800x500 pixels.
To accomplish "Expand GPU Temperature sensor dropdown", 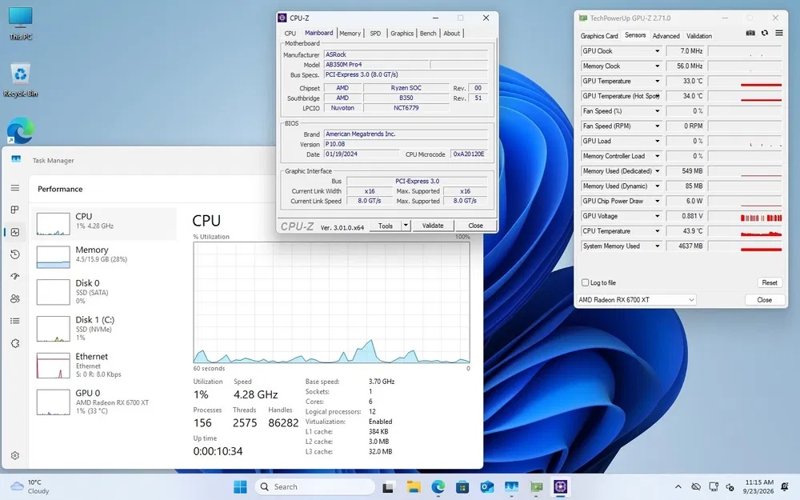I will click(x=657, y=81).
